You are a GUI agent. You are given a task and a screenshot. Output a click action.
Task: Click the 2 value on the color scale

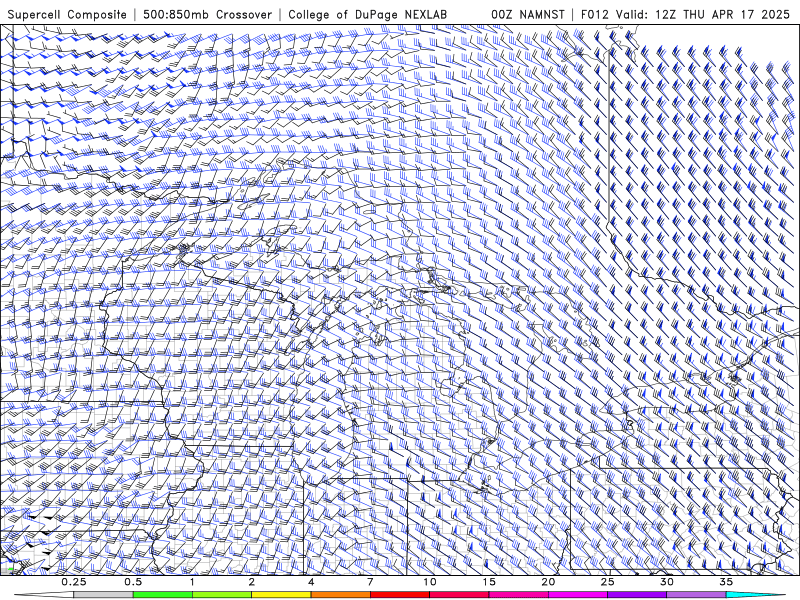click(x=252, y=582)
